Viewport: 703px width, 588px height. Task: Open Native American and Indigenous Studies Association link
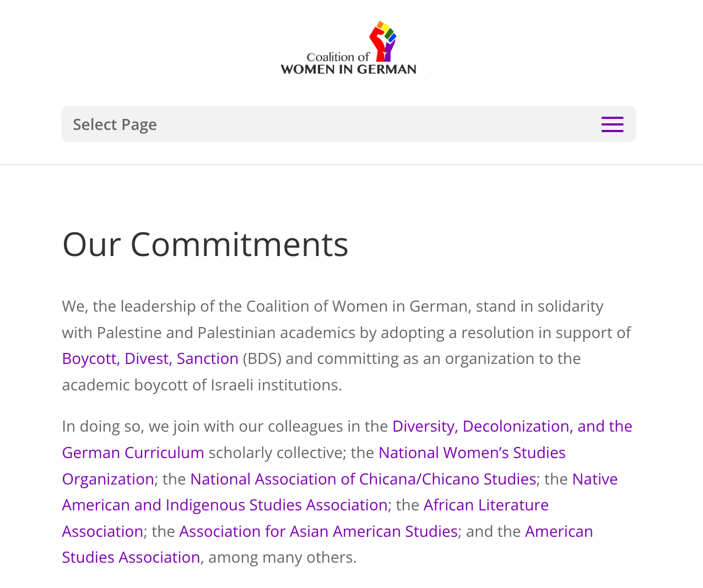tap(225, 505)
